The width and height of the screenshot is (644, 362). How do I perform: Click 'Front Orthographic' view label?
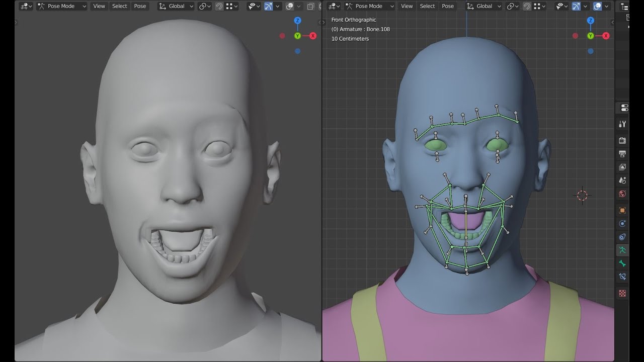[354, 20]
